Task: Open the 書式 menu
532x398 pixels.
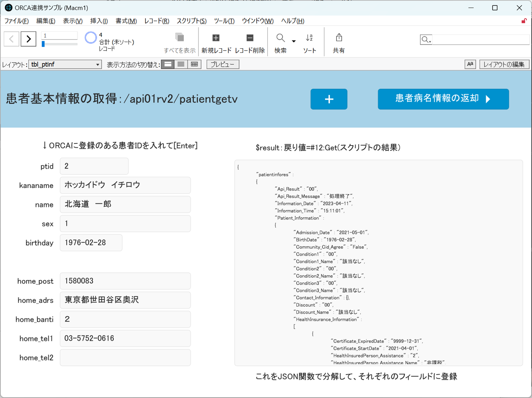Action: coord(126,21)
